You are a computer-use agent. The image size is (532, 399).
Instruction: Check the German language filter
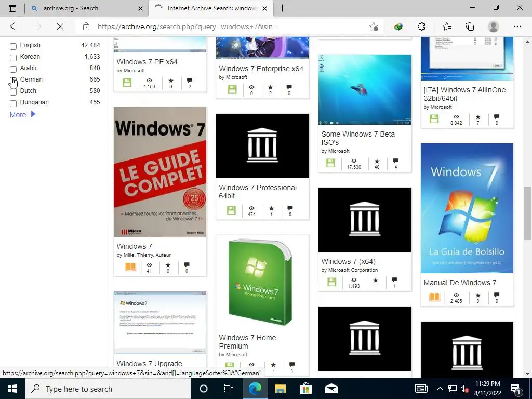pyautogui.click(x=13, y=81)
